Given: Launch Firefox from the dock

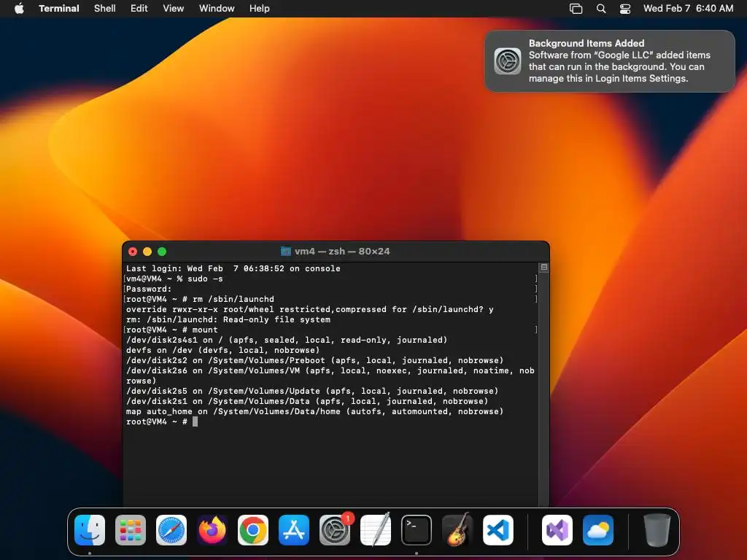Looking at the screenshot, I should click(212, 530).
